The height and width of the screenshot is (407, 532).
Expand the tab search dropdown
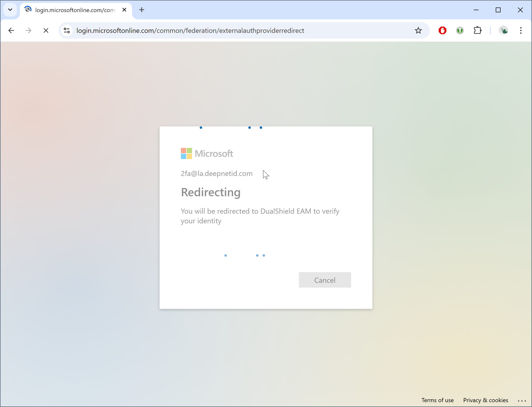pyautogui.click(x=10, y=10)
